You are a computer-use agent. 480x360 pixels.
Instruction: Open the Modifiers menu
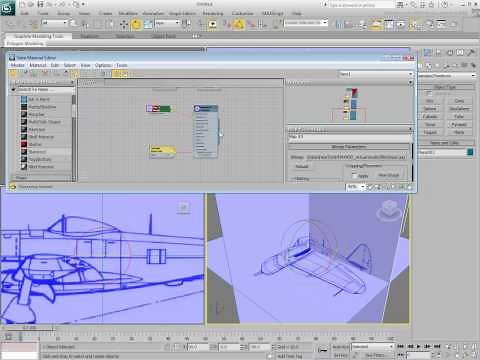128,14
